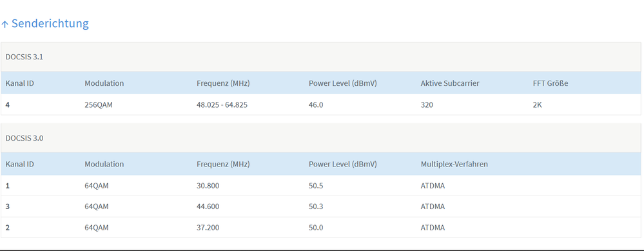This screenshot has width=644, height=251.
Task: Select channel ID 3 cell
Action: [8, 206]
